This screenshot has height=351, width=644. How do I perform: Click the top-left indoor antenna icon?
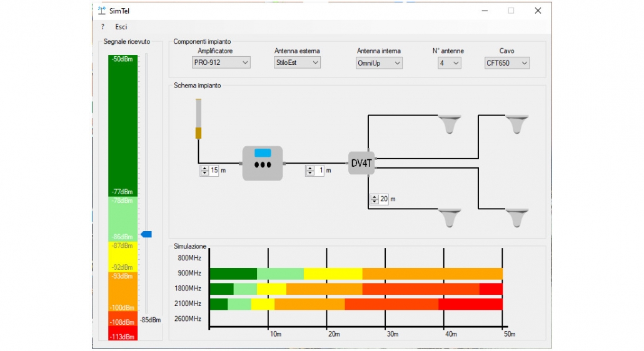coord(450,124)
